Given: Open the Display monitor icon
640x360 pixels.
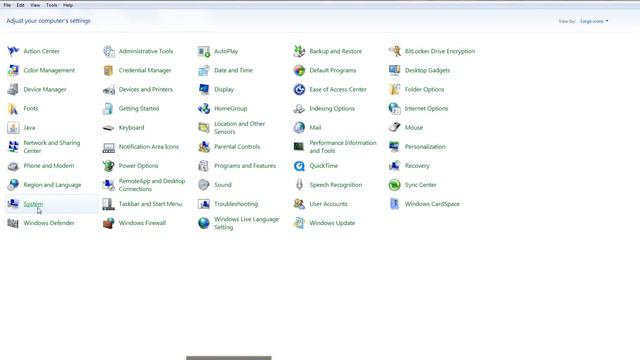Looking at the screenshot, I should 204,89.
